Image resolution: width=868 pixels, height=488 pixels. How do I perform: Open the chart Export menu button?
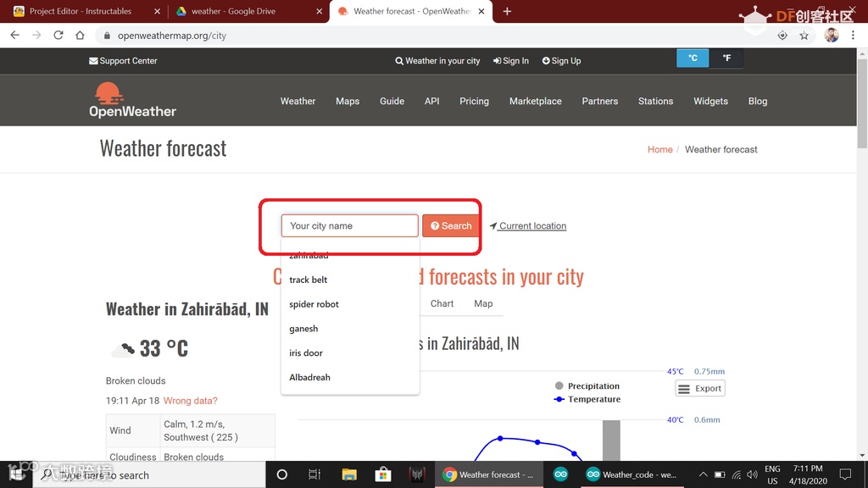tap(699, 388)
